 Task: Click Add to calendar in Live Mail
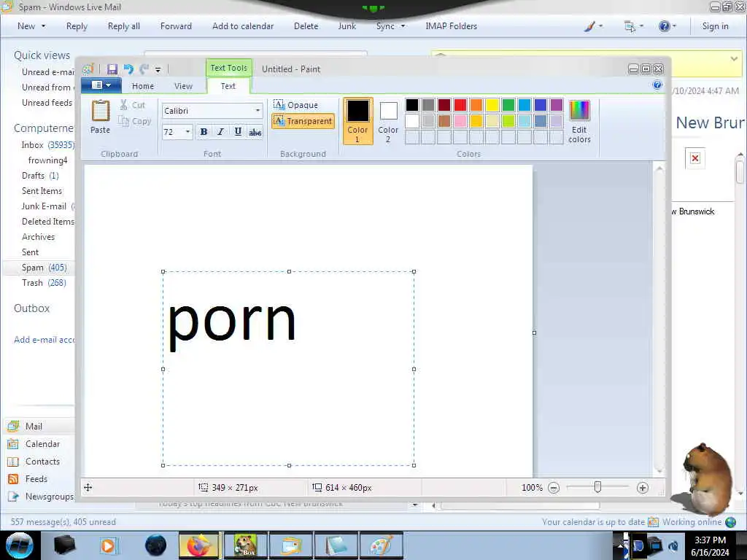coord(243,26)
